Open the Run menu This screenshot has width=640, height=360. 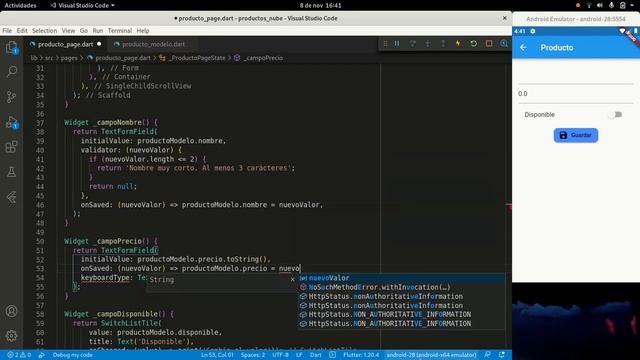[98, 31]
